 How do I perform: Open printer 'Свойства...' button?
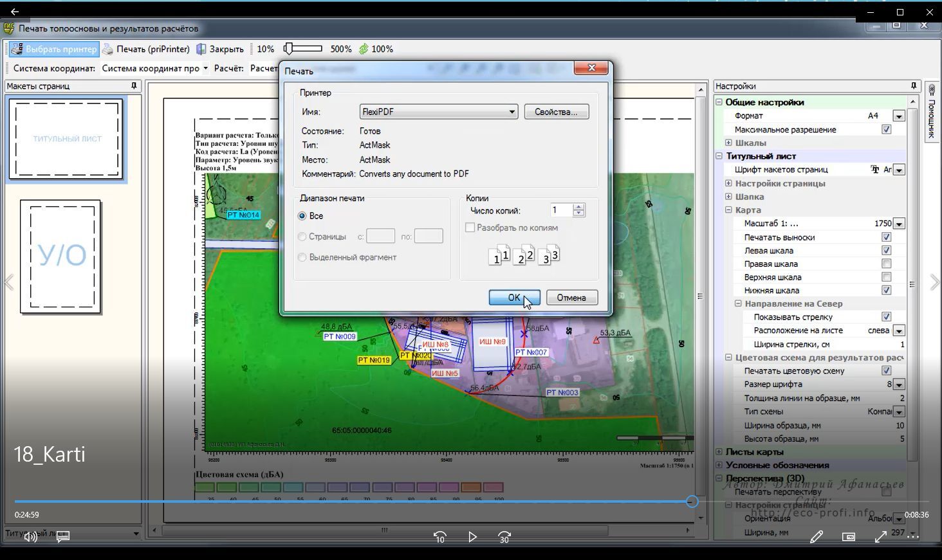pos(556,112)
